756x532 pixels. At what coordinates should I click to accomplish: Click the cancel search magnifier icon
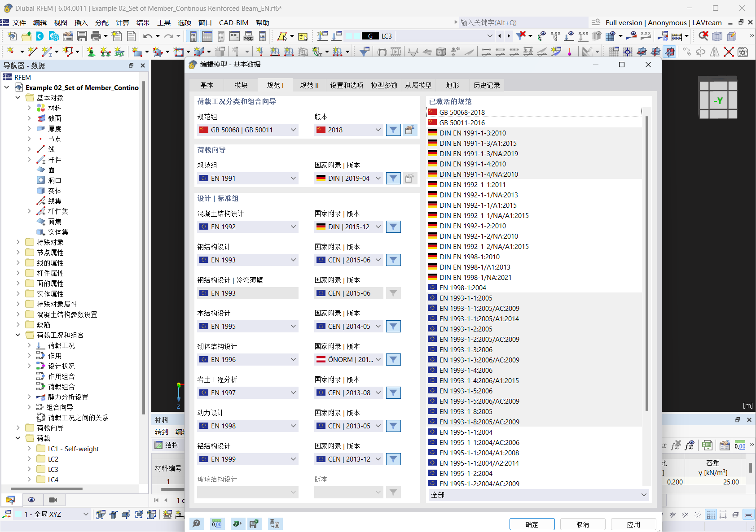pyautogui.click(x=703, y=36)
